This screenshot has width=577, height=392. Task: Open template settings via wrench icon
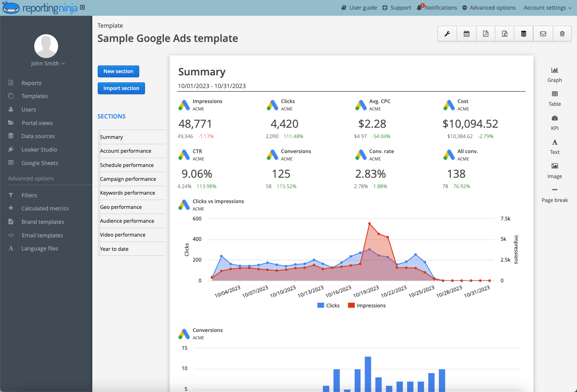[447, 33]
